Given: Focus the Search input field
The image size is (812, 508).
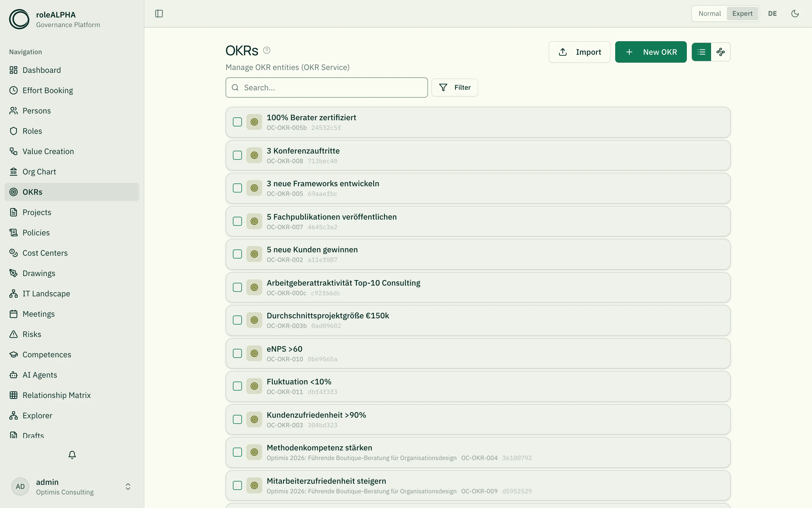Looking at the screenshot, I should (x=326, y=87).
